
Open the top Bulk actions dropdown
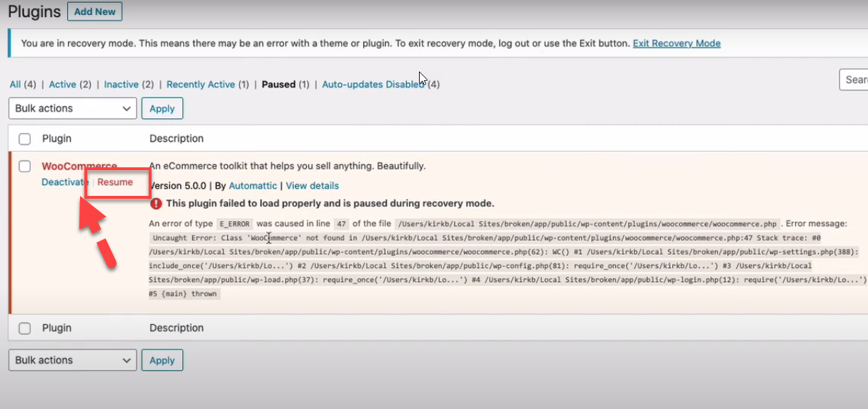[72, 109]
